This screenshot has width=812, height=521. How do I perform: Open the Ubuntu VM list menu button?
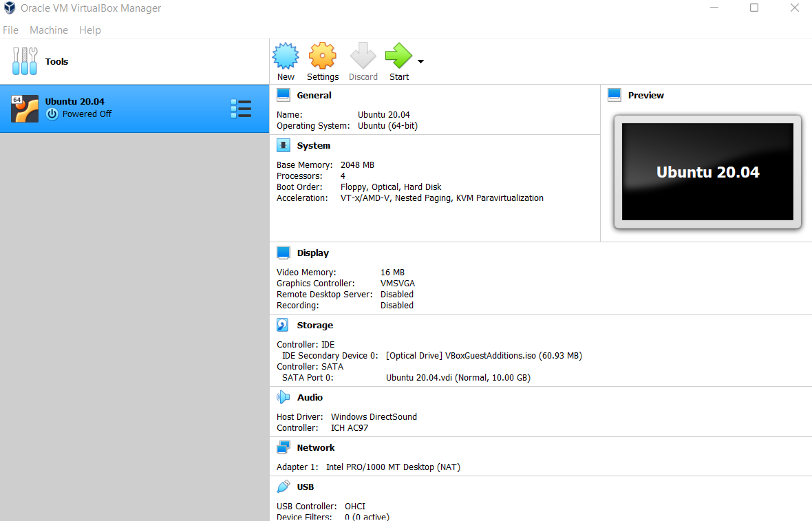coord(241,109)
